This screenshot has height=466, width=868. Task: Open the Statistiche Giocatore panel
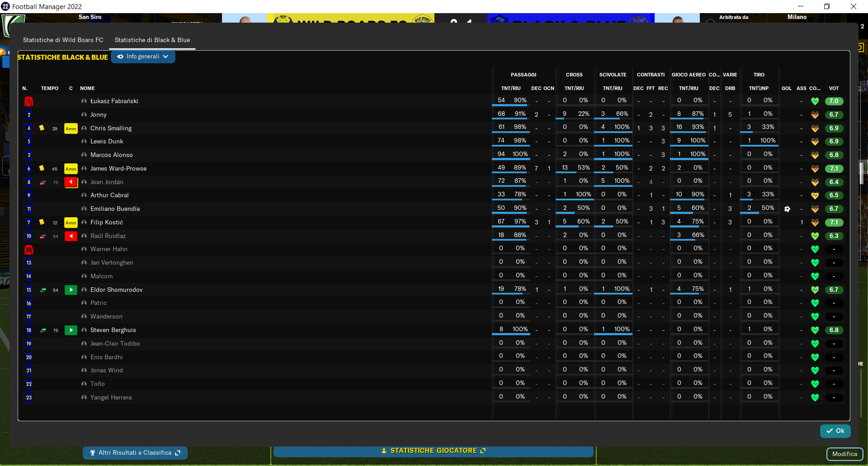[434, 451]
